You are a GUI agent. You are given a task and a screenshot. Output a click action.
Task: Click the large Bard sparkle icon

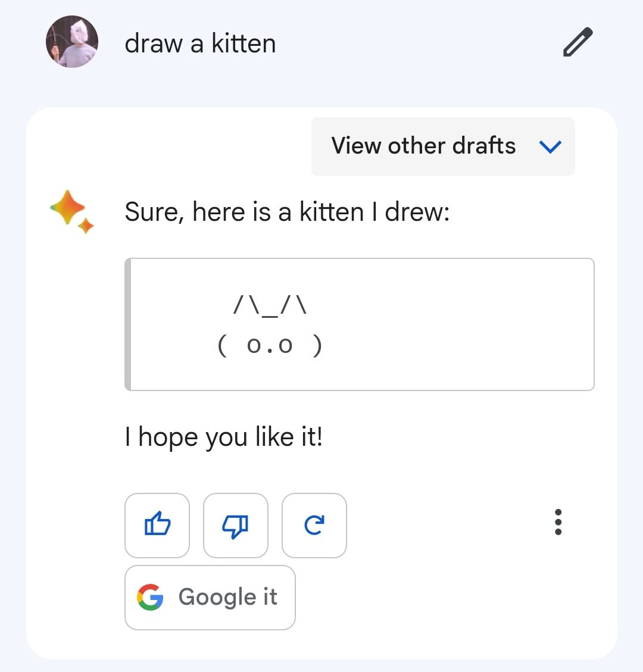tap(67, 207)
